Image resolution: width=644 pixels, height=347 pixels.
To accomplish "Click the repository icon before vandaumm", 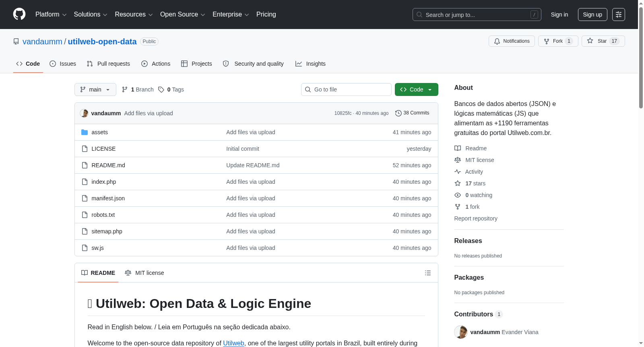I will 16,42.
